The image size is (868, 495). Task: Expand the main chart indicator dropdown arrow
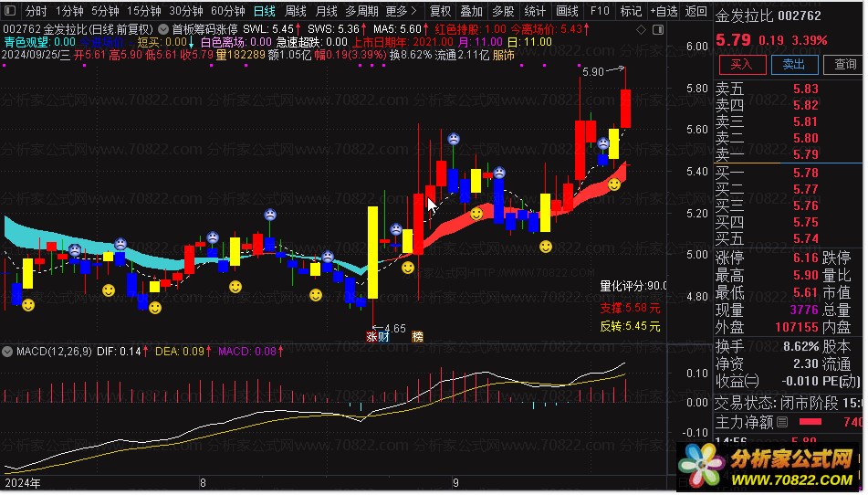(x=163, y=29)
